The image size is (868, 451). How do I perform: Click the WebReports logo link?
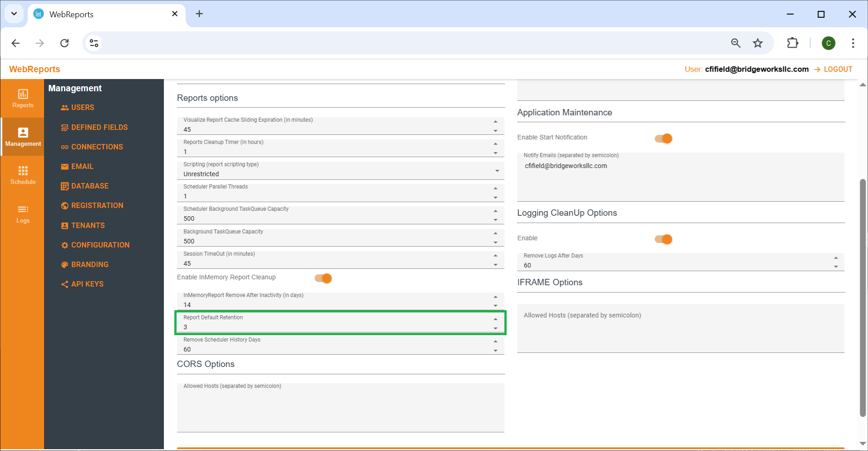click(x=35, y=69)
